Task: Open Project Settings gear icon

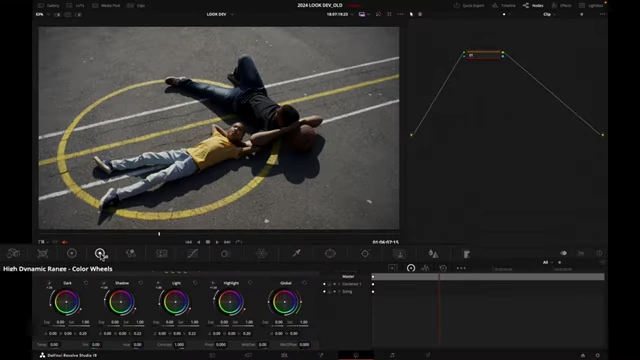Action: click(x=598, y=356)
